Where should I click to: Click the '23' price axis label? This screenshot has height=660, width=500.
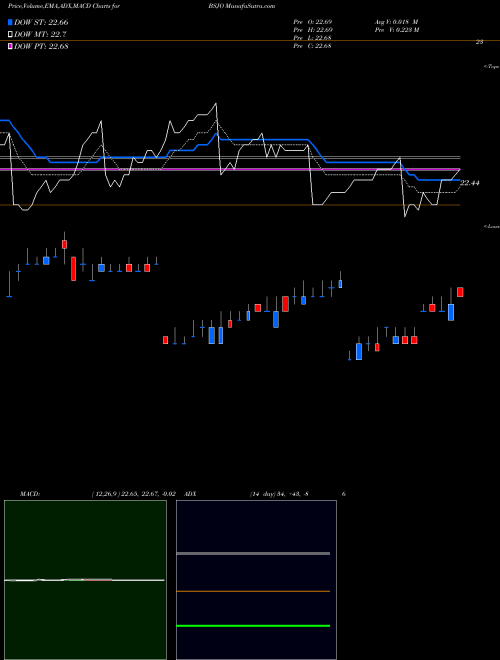coord(479,42)
